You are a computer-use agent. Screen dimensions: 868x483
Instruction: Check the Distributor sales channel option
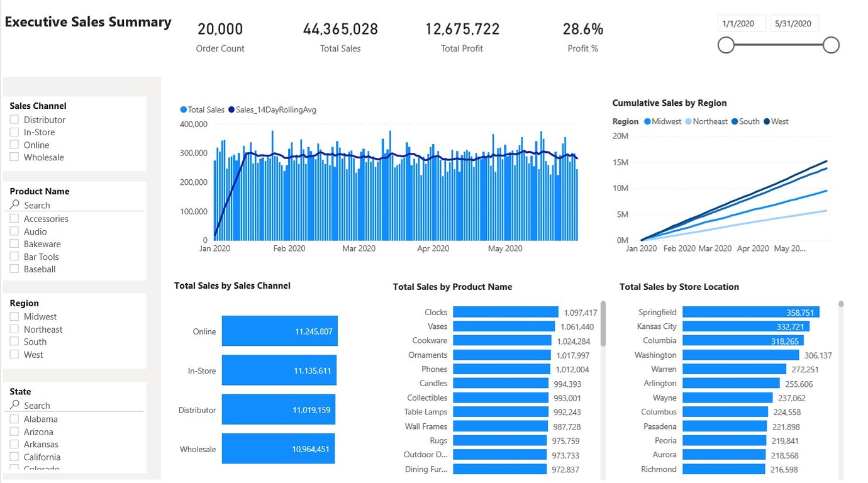14,119
